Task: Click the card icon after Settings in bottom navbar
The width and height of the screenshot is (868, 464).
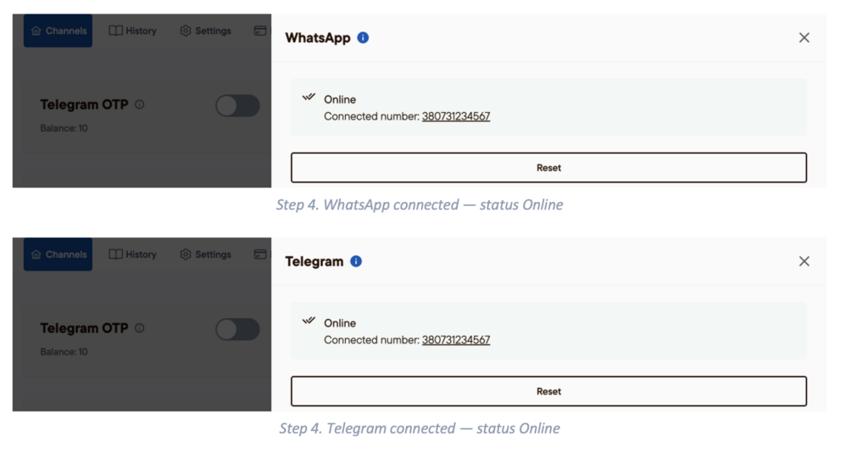Action: coord(260,254)
